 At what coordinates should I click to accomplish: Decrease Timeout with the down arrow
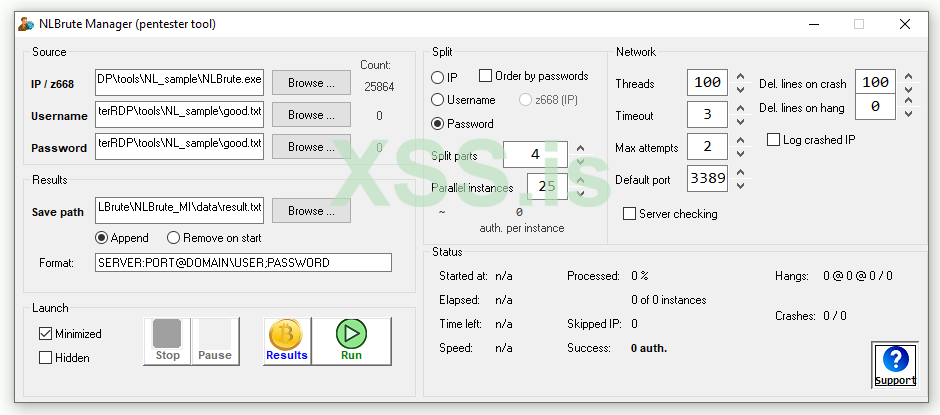(740, 121)
